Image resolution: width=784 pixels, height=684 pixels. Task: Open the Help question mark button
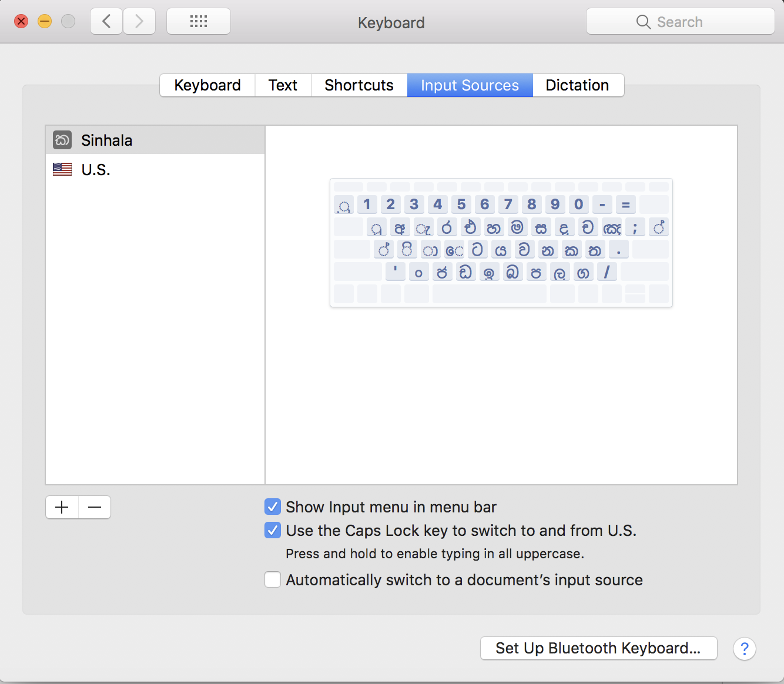tap(745, 649)
